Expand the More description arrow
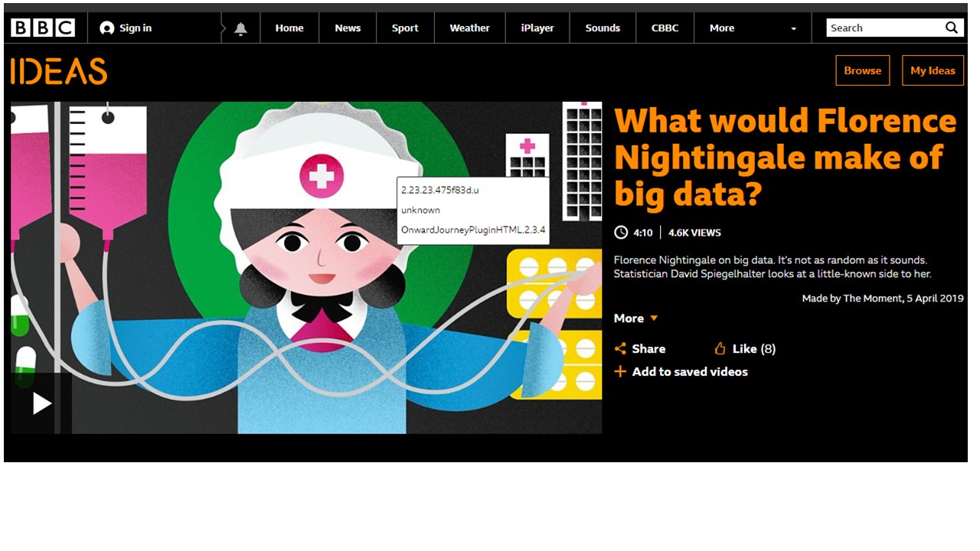This screenshot has height=551, width=980. pyautogui.click(x=654, y=318)
